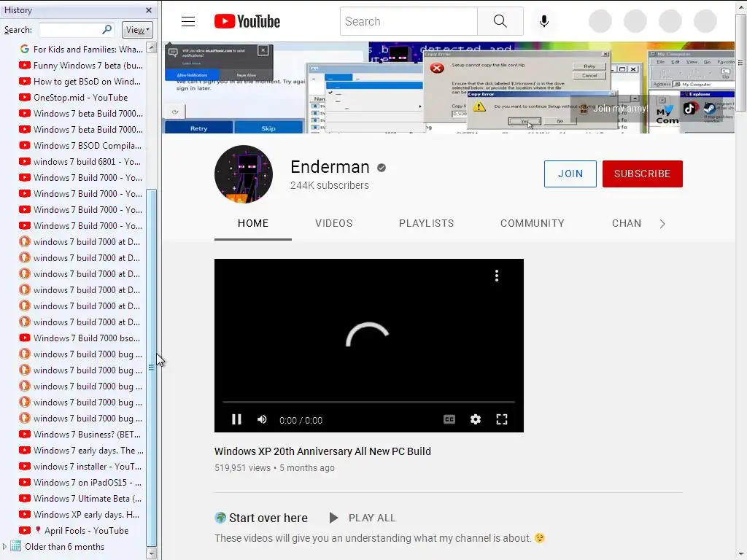
Task: Open the Start over here section title
Action: click(x=268, y=518)
